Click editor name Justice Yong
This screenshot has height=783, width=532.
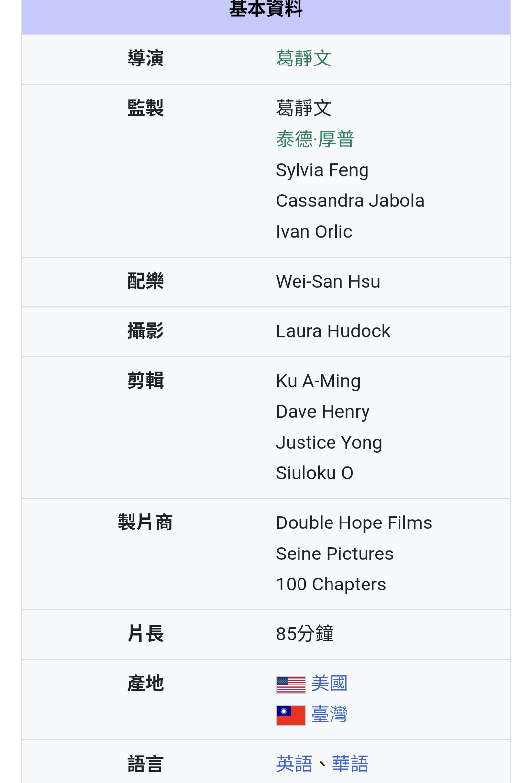tap(329, 443)
